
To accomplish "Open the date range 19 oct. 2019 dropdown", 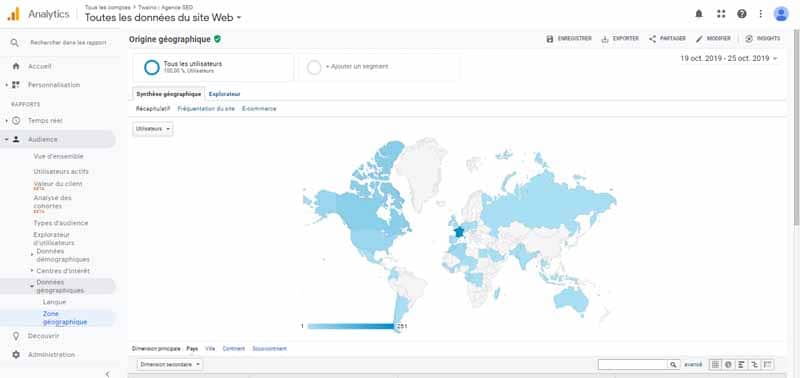I will 729,59.
